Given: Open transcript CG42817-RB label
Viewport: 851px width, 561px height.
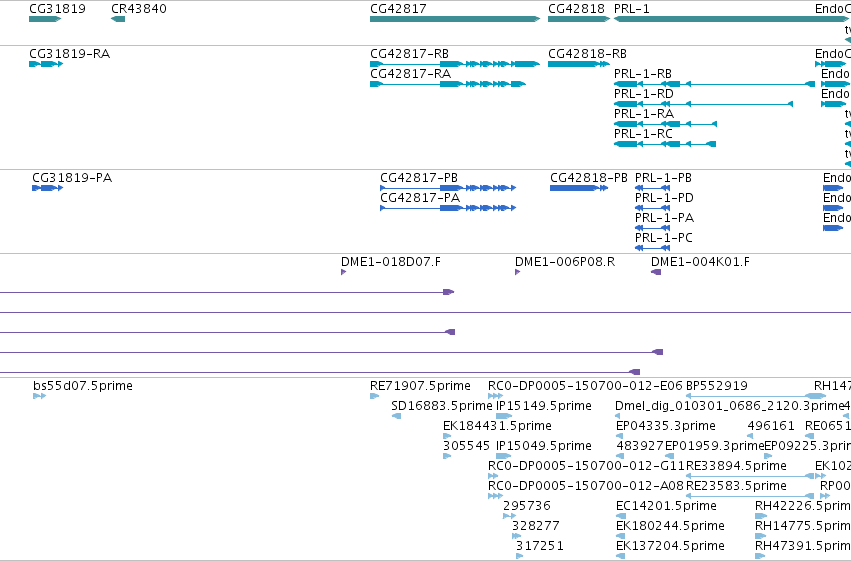Looking at the screenshot, I should [409, 54].
